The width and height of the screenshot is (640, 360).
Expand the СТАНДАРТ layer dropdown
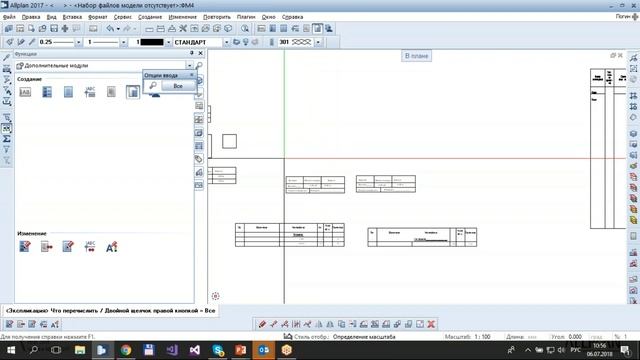pyautogui.click(x=226, y=42)
